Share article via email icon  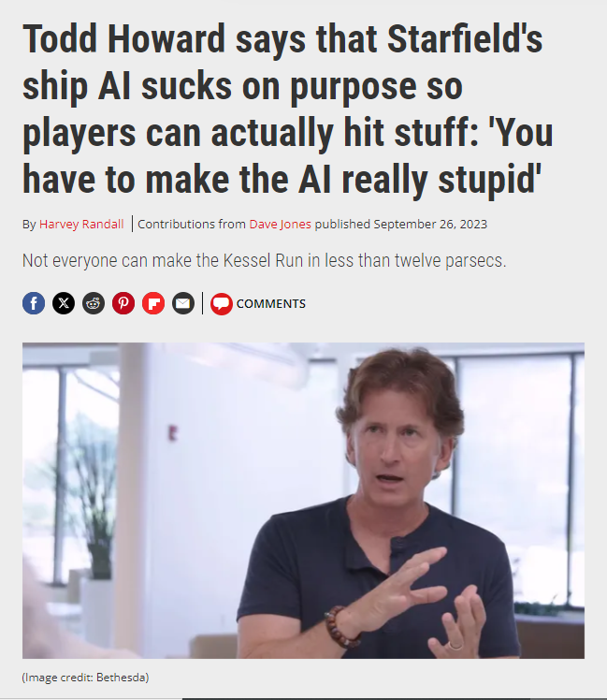point(183,303)
